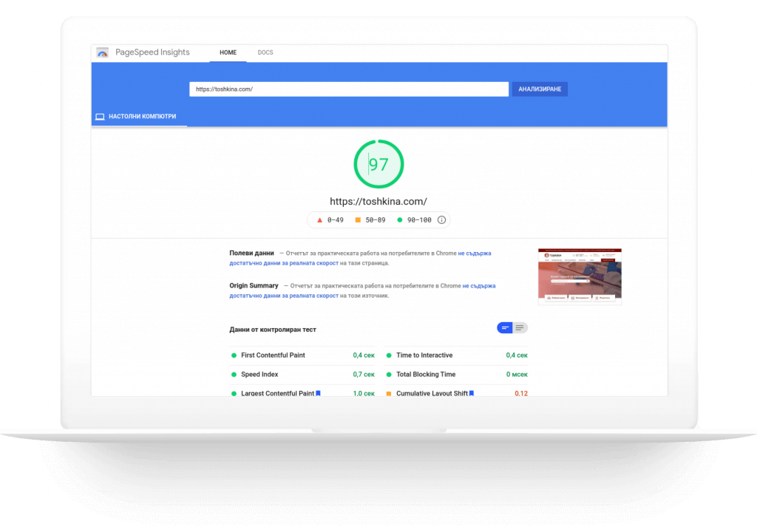This screenshot has height=532, width=757.
Task: Click the URL input field containing toshkina.com
Action: [x=348, y=89]
